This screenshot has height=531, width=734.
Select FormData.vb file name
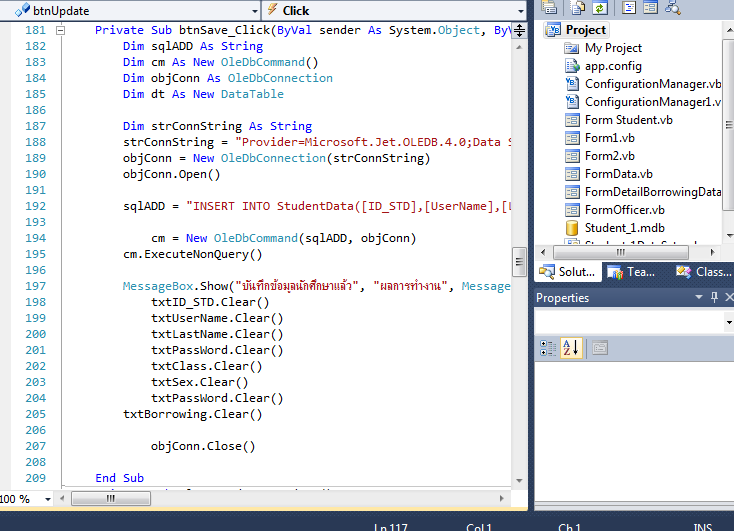click(619, 174)
